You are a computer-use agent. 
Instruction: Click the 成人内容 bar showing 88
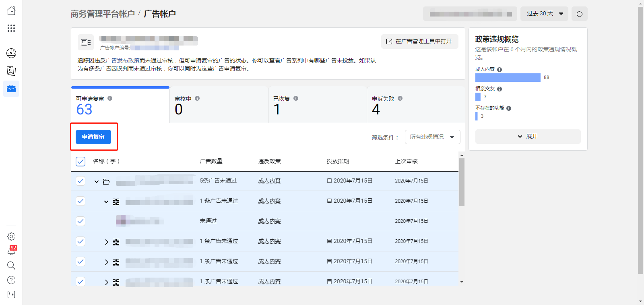[x=508, y=78]
